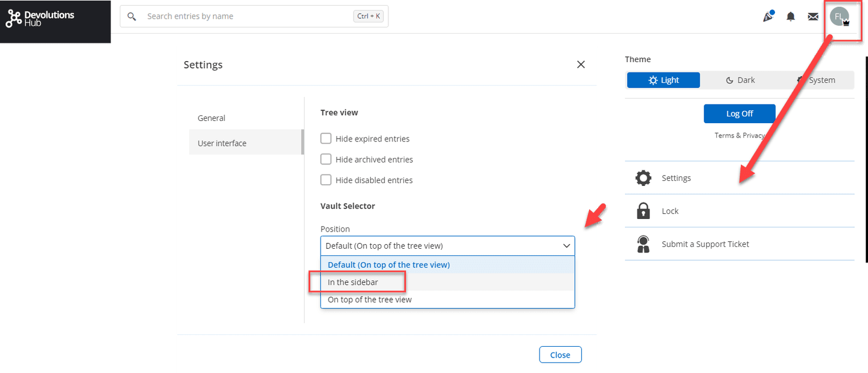This screenshot has width=868, height=373.
Task: Select the User interface tab
Action: pos(222,143)
